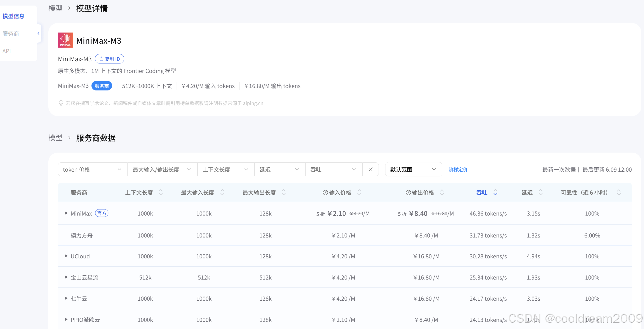This screenshot has height=329, width=644.
Task: Click the 25.34 tokens/s value
Action: 488,277
